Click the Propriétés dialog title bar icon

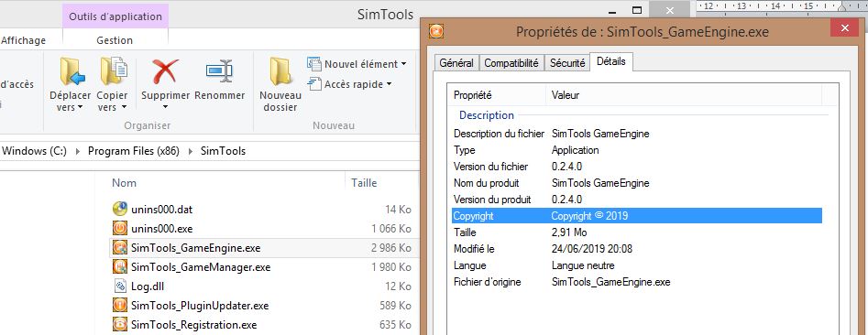436,31
